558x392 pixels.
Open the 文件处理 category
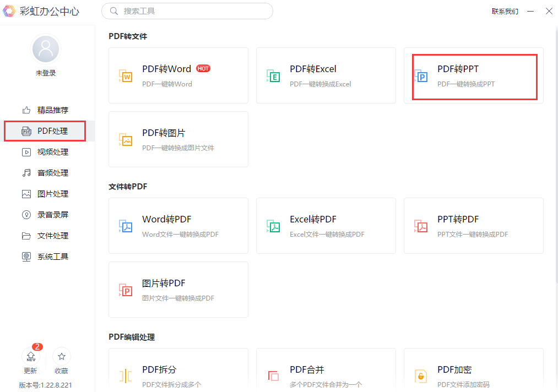click(47, 236)
